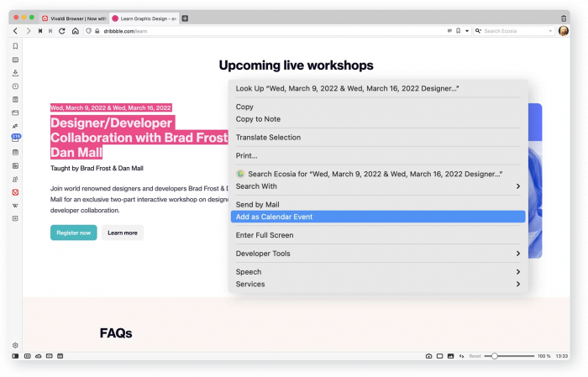Open the Downloads panel in sidebar
The image size is (588, 377).
pos(15,73)
